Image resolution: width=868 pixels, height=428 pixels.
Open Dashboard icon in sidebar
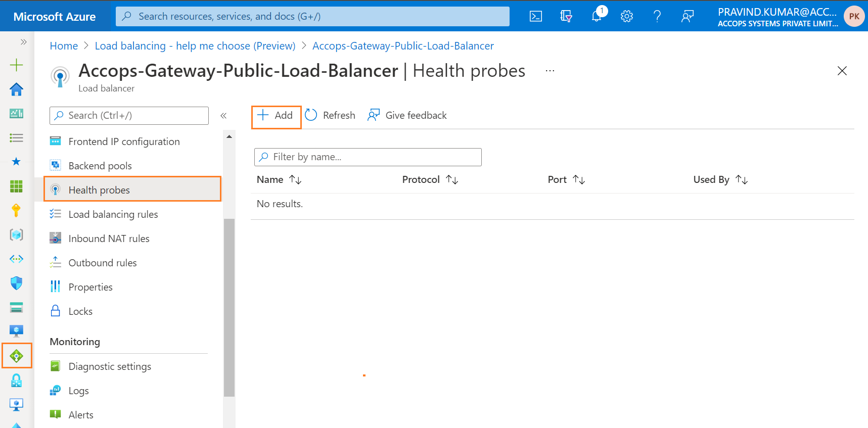pyautogui.click(x=16, y=113)
